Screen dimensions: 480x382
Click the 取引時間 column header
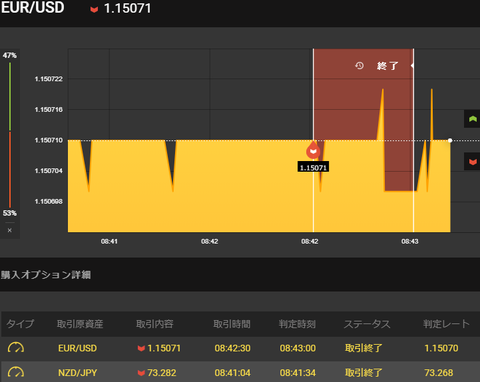(x=232, y=324)
